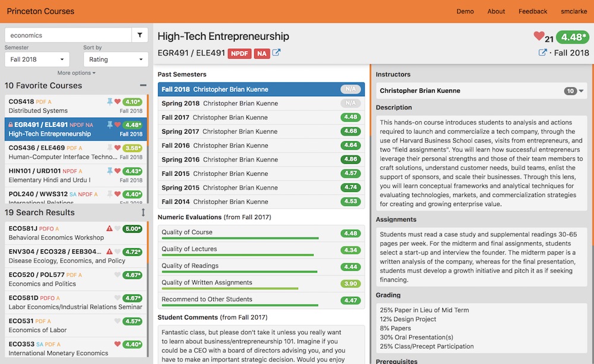594x364 pixels.
Task: Open external link icon next to NA badge
Action: click(276, 53)
